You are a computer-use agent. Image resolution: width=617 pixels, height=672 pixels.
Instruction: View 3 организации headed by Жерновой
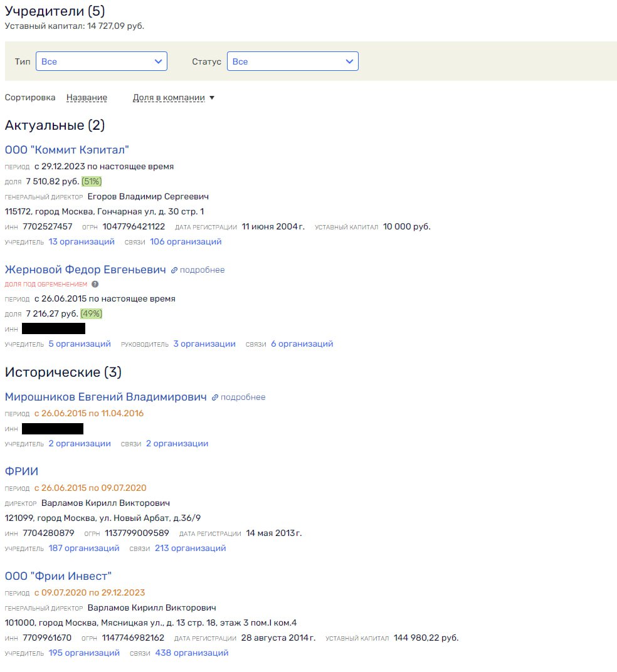click(204, 344)
